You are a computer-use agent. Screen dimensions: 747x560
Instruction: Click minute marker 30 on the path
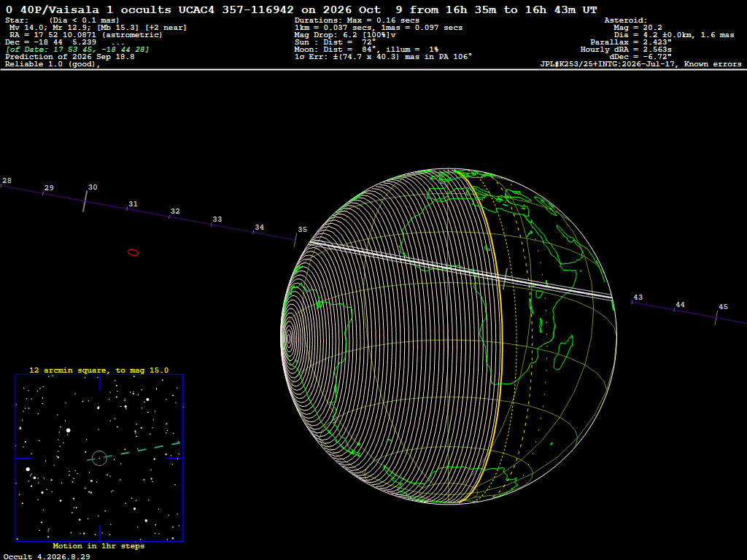click(x=93, y=187)
